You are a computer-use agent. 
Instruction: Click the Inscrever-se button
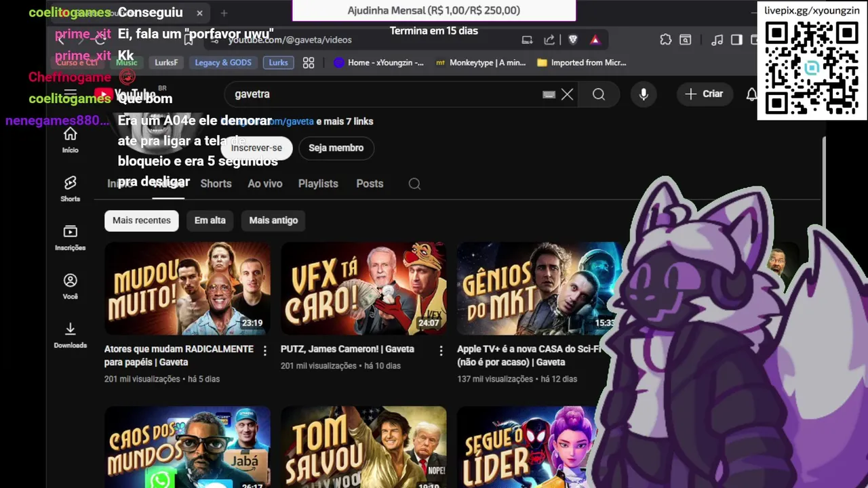(256, 148)
